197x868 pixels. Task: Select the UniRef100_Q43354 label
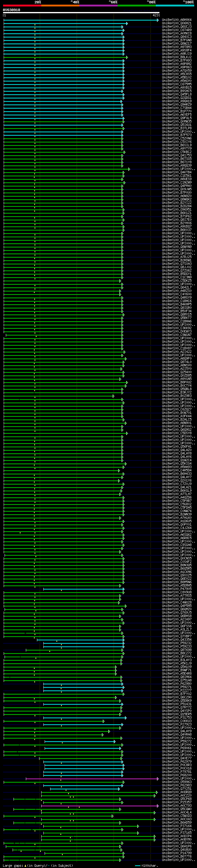click(x=177, y=640)
